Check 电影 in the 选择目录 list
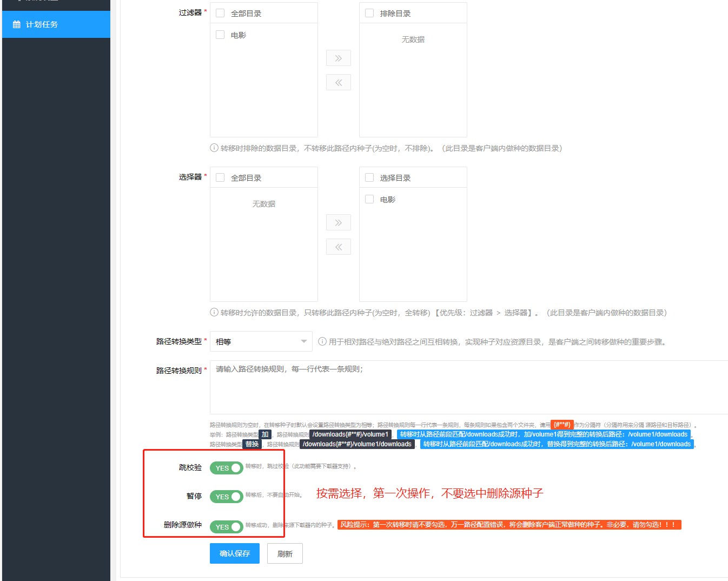The width and height of the screenshot is (728, 581). point(369,199)
